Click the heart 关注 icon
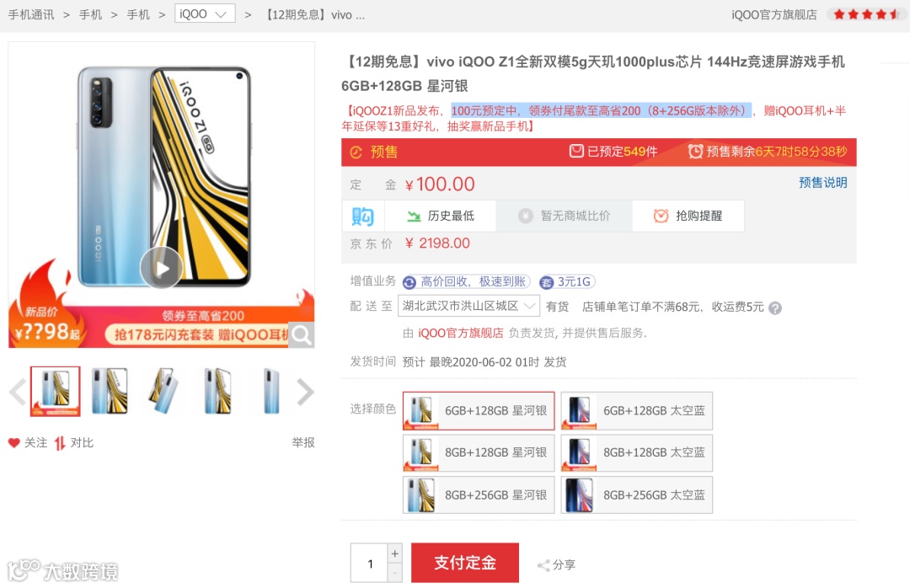 [x=14, y=443]
